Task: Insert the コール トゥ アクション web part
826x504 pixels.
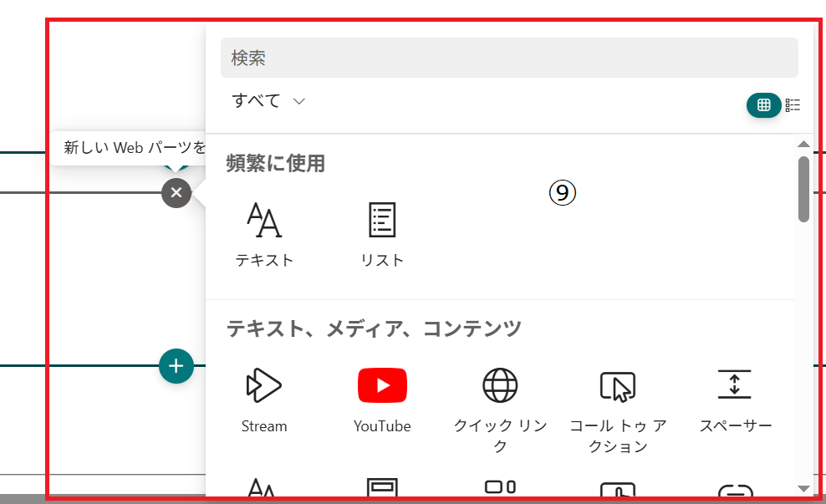Action: tap(618, 400)
